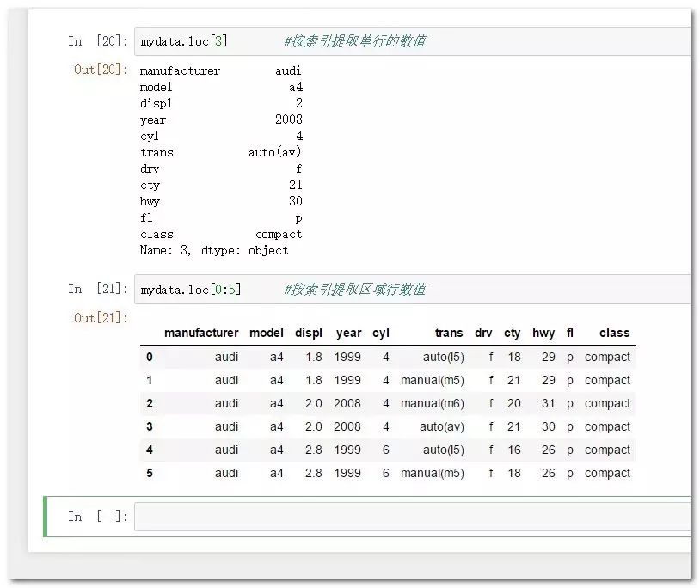Click row index 5 in the table
The image size is (700, 588).
[150, 473]
